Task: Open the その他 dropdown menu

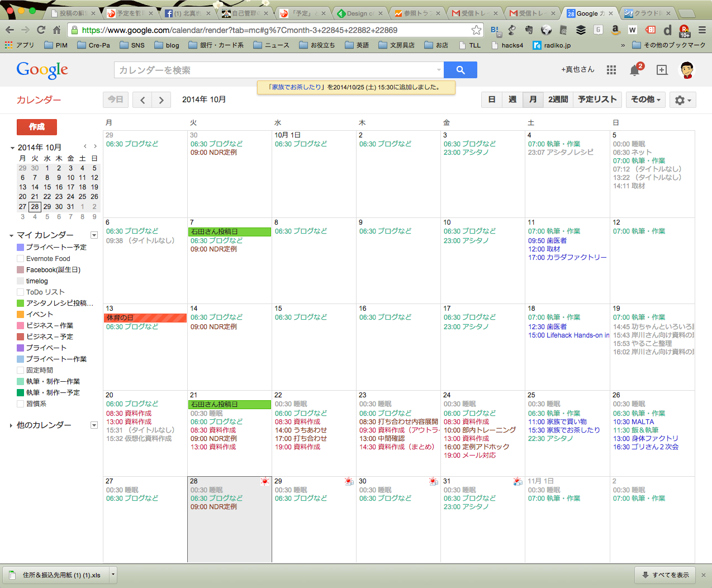Action: pos(645,99)
